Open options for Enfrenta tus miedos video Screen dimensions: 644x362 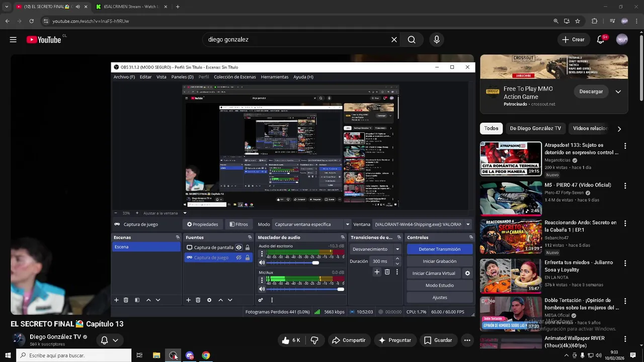click(625, 263)
